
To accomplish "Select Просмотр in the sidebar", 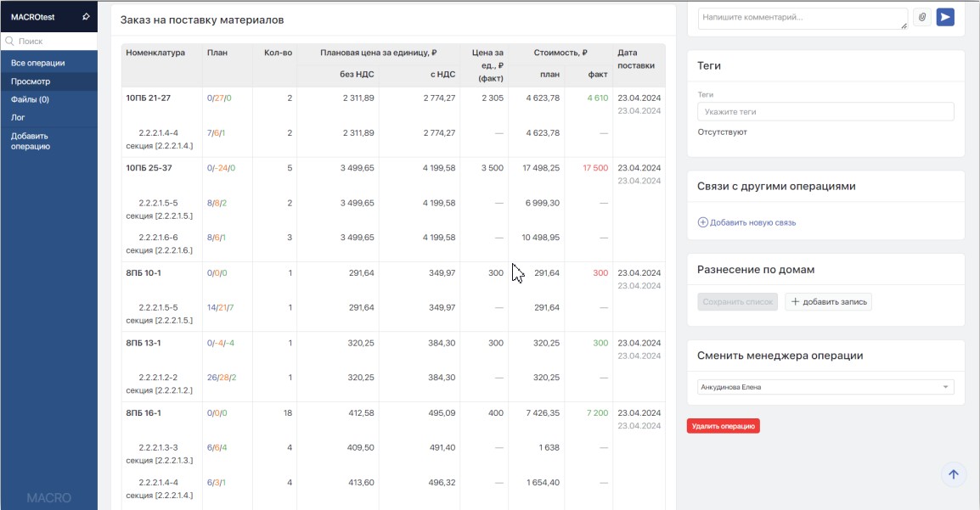I will [x=31, y=81].
